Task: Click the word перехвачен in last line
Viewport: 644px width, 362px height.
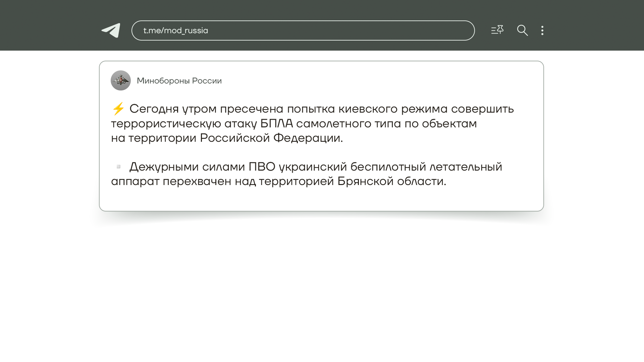Action: 197,181
